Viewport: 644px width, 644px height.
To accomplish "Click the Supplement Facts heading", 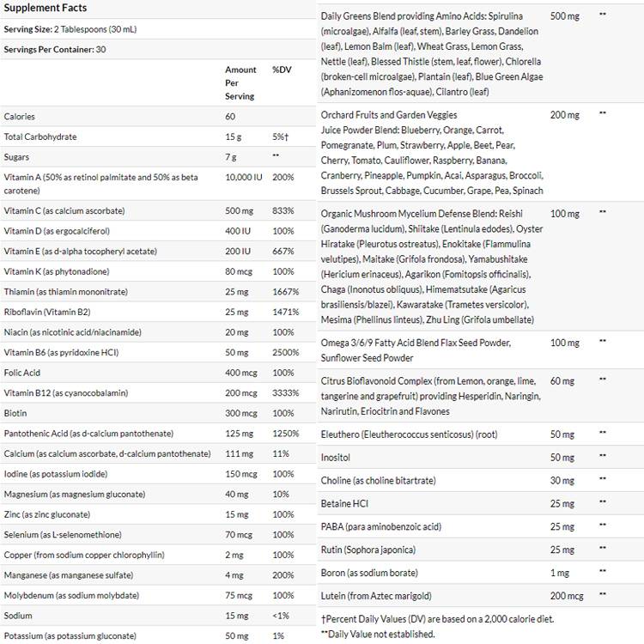I will (x=46, y=9).
